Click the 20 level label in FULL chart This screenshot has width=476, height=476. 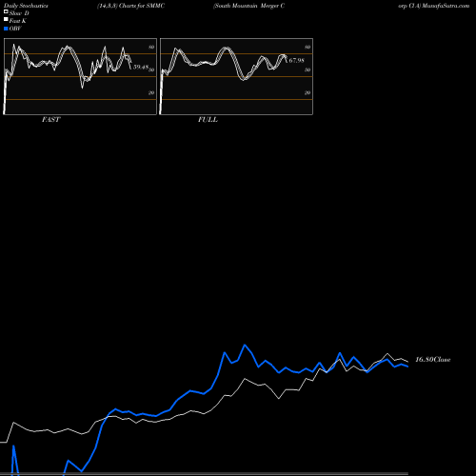point(307,92)
